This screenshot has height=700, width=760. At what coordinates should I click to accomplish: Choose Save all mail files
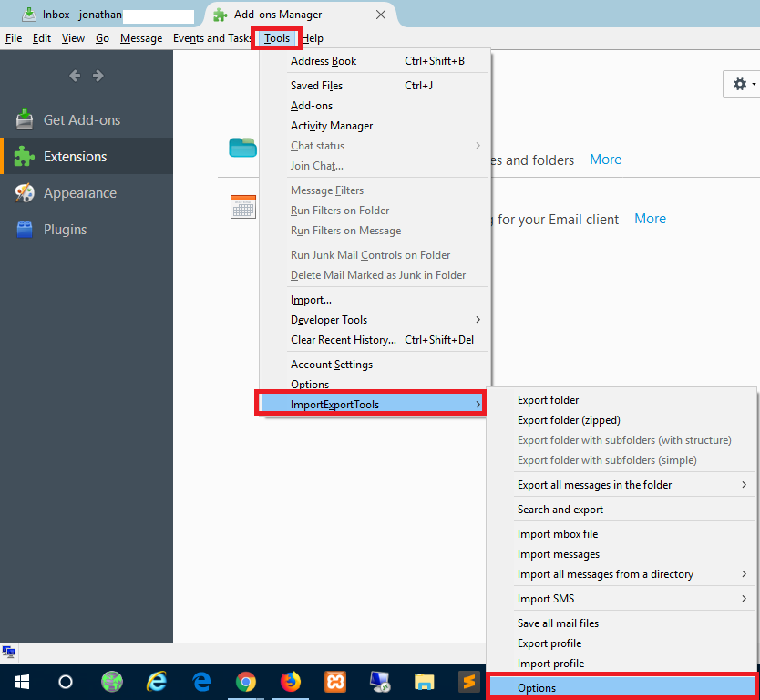click(621, 623)
